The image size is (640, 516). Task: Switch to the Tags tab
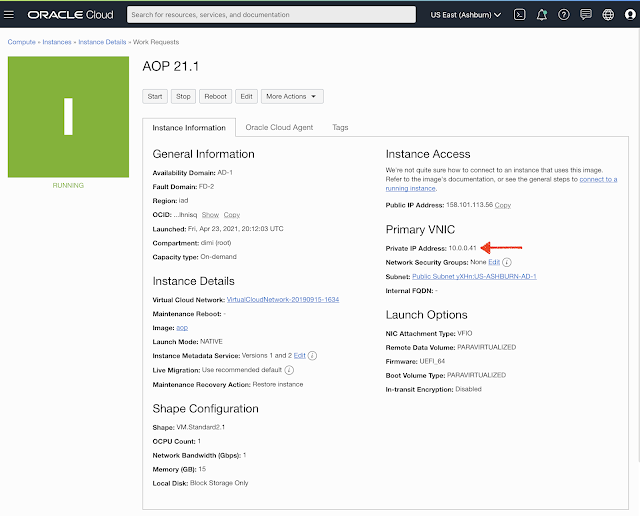[340, 127]
